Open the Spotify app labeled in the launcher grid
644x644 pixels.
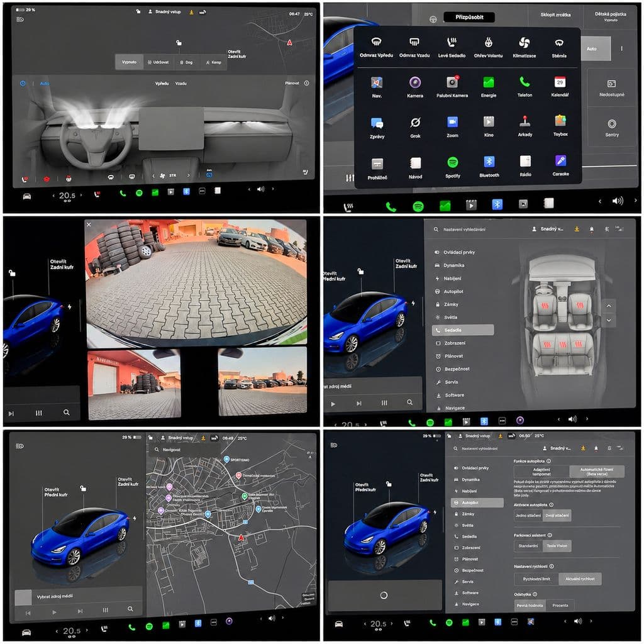(x=453, y=168)
